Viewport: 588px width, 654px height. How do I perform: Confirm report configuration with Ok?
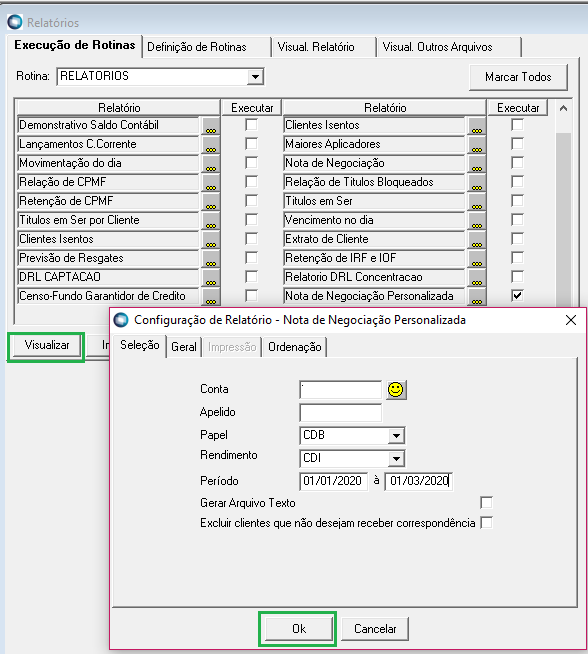pyautogui.click(x=299, y=629)
